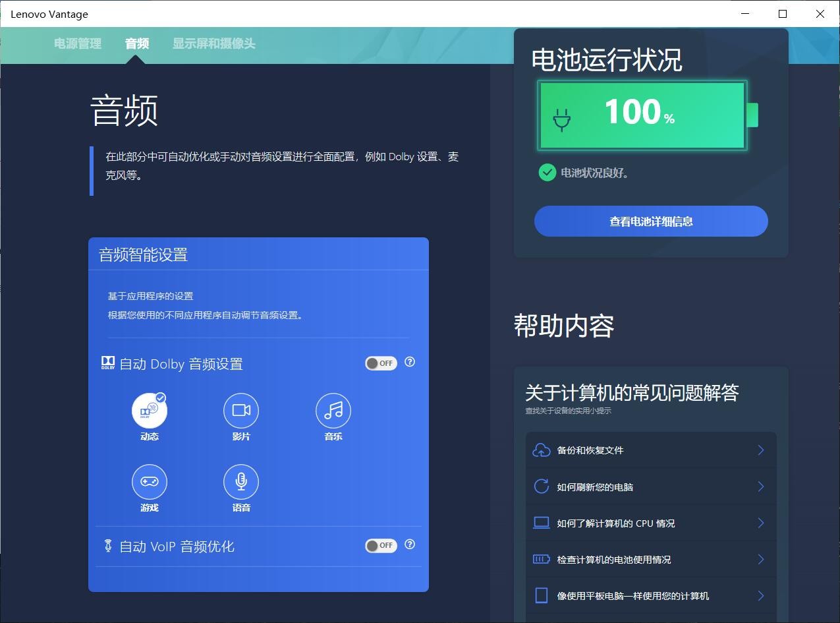Click the battery icon beside 检查计算机的电池使用情况

coord(541,559)
